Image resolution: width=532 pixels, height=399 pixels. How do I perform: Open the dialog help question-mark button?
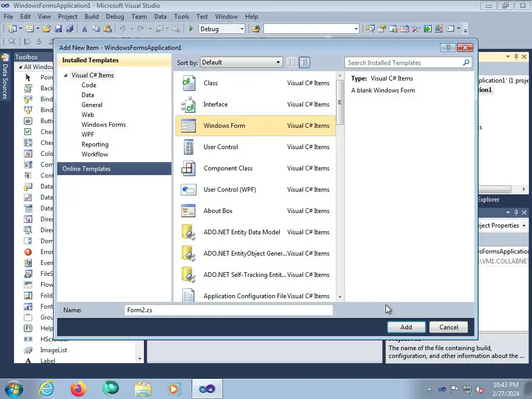[448, 47]
